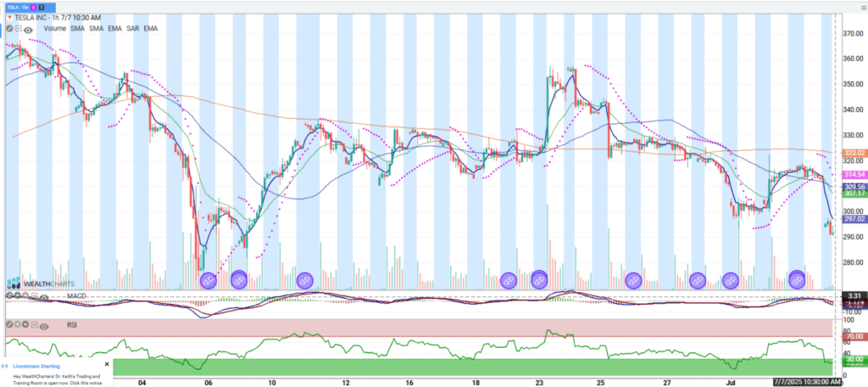
Task: Open the Livestream Starting notification title
Action: 36,367
